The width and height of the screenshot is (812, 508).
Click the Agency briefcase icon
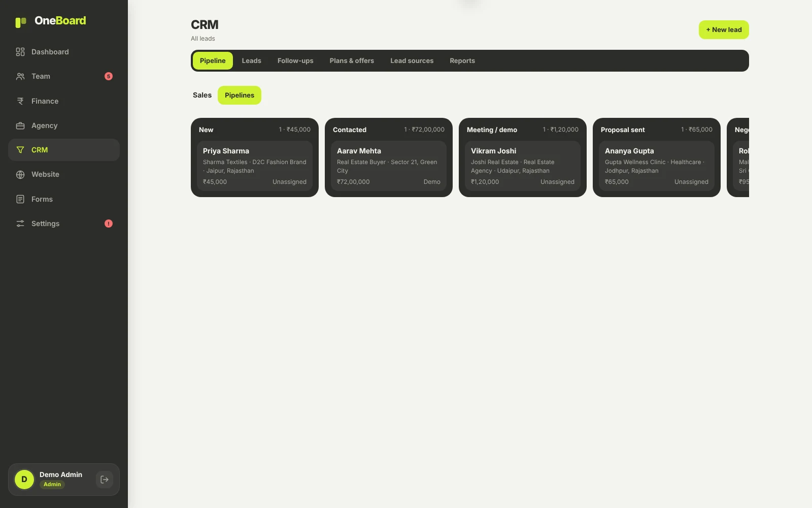point(20,125)
